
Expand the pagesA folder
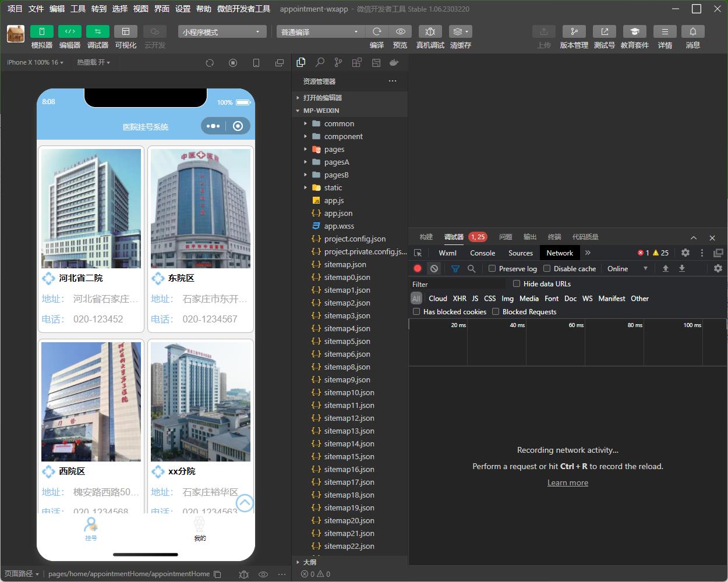pos(337,162)
